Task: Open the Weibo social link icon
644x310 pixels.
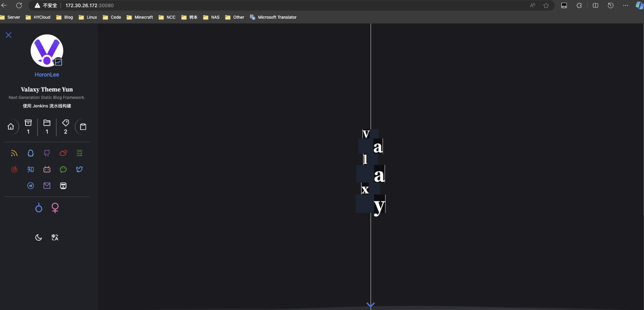Action: [x=63, y=153]
